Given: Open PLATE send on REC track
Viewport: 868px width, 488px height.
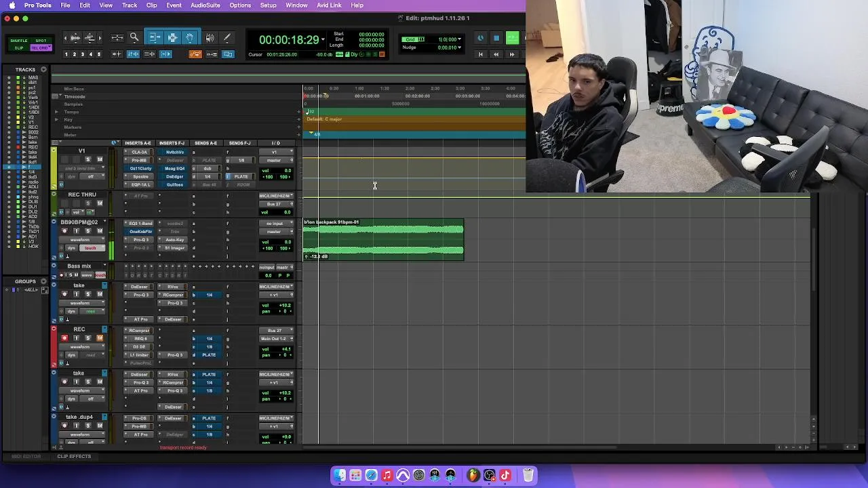Looking at the screenshot, I should point(209,355).
